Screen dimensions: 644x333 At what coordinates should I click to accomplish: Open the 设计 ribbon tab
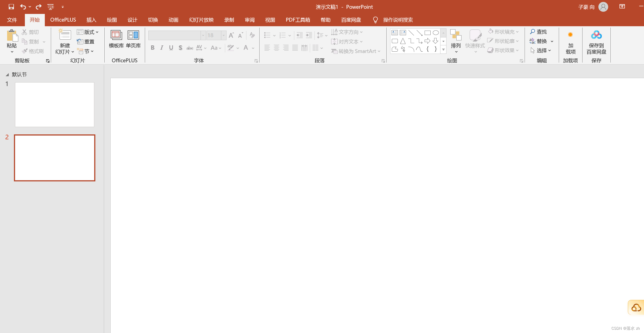(132, 20)
